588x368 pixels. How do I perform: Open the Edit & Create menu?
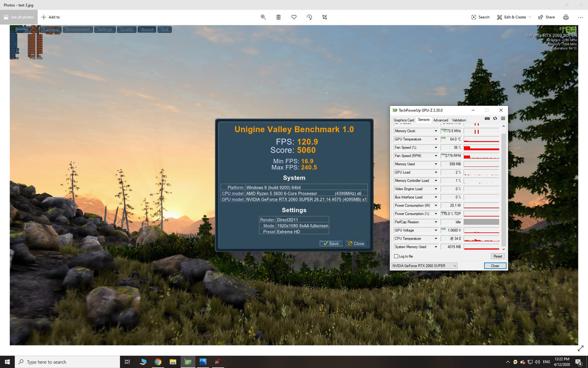[514, 17]
